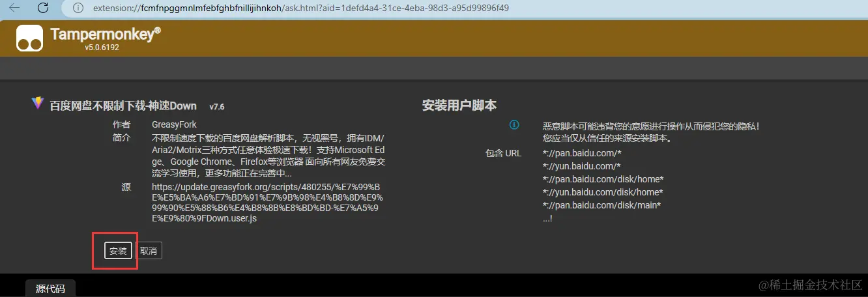Image resolution: width=868 pixels, height=297 pixels.
Task: Click the *://yun.baidu.com/* URL entry
Action: [582, 166]
